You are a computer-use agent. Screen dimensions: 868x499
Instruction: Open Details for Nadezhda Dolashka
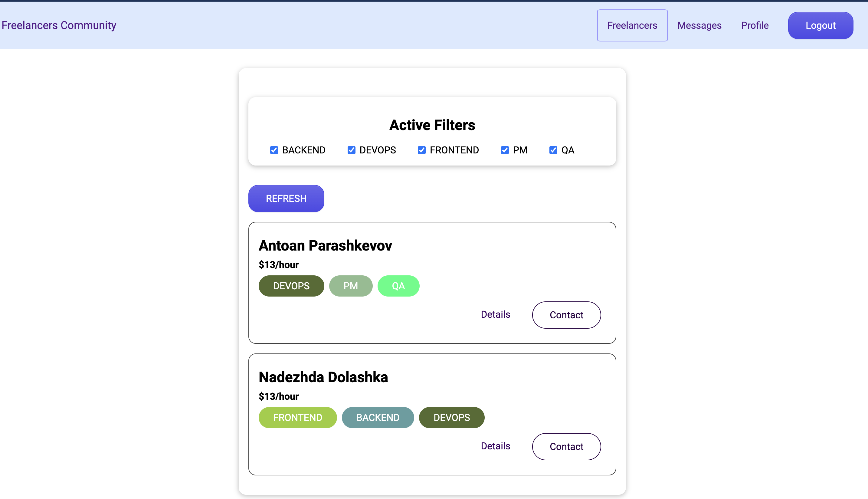(495, 446)
